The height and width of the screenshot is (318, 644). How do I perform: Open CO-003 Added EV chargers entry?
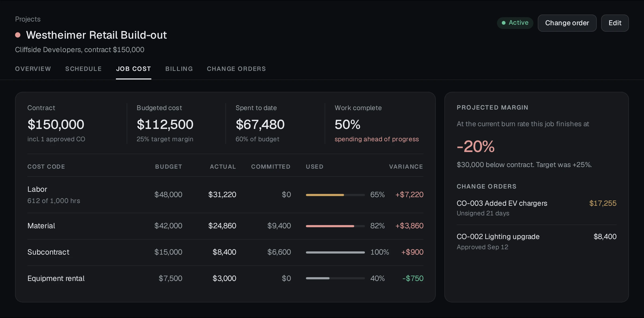click(x=536, y=208)
